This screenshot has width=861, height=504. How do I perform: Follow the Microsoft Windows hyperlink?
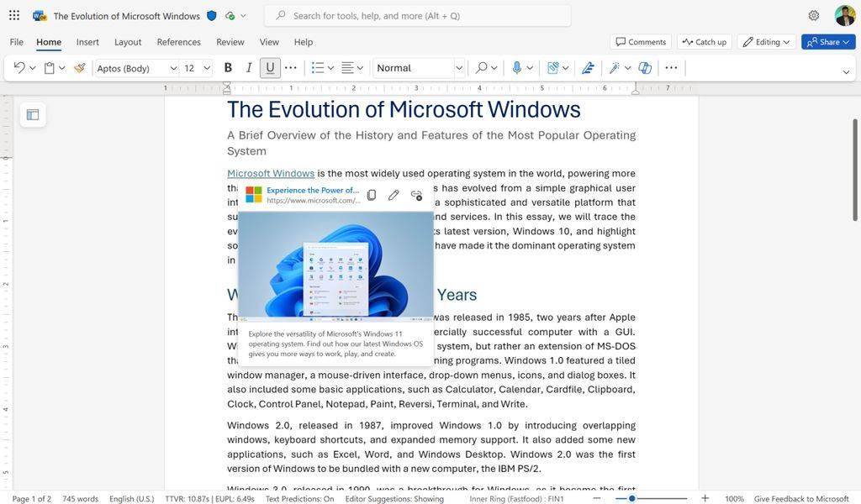click(x=271, y=174)
